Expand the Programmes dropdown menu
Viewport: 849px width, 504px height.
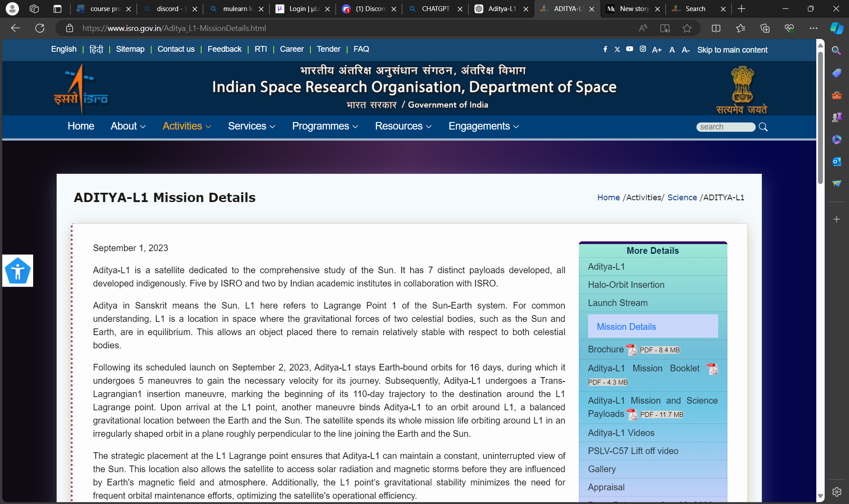click(x=325, y=126)
